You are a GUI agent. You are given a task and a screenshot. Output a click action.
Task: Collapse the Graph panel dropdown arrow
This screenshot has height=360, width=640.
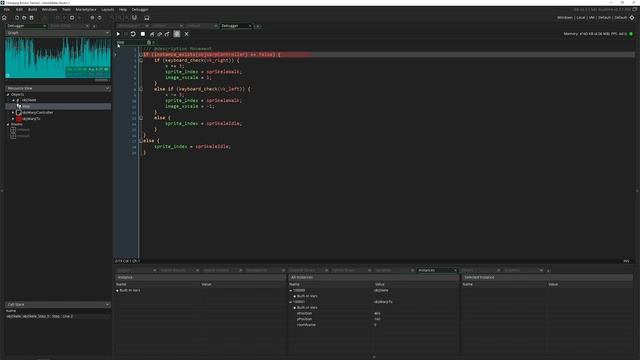(107, 33)
